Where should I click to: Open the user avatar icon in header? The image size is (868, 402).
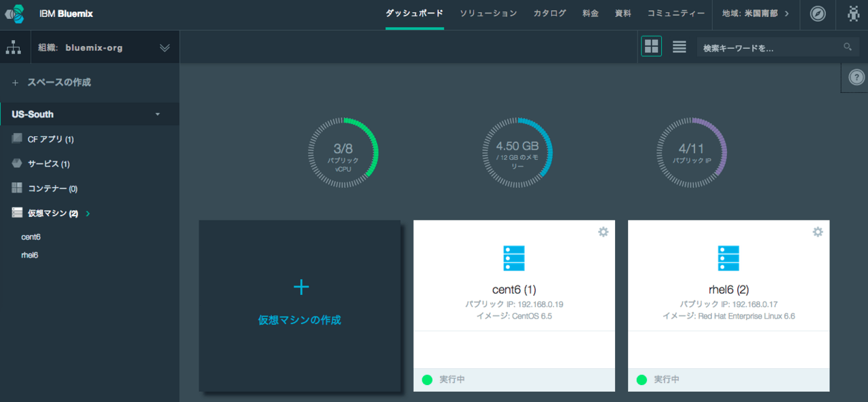coord(853,14)
